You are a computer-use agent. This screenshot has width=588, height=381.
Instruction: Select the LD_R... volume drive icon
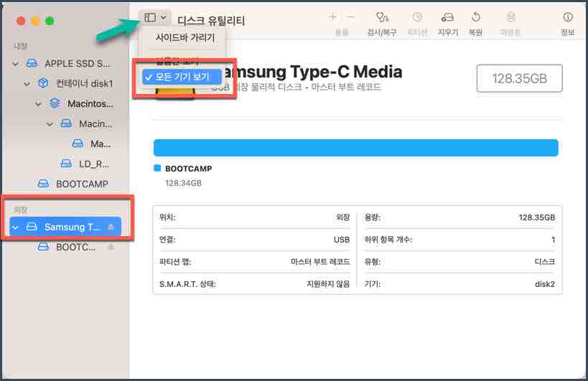[x=66, y=164]
